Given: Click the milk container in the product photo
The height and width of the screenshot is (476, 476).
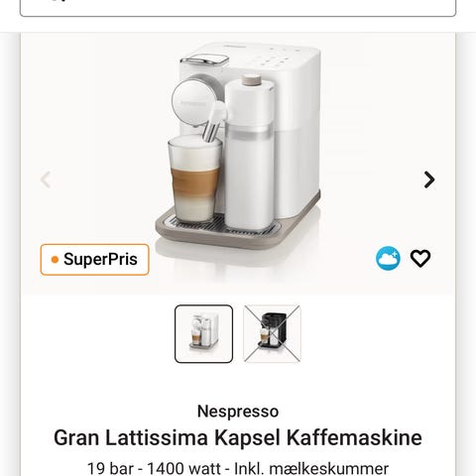Looking at the screenshot, I should pos(250,154).
